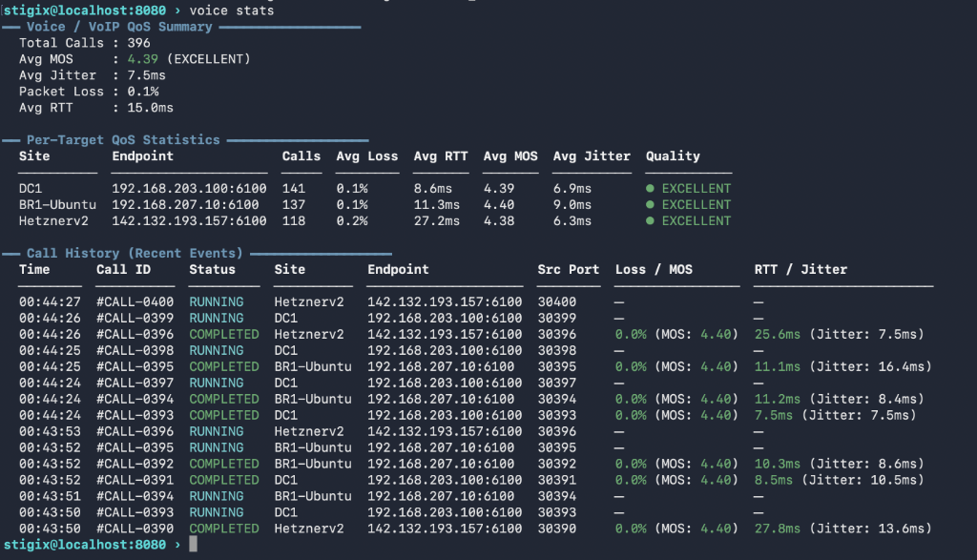
Task: Click the 'RTT / Jitter' column header
Action: coord(800,270)
